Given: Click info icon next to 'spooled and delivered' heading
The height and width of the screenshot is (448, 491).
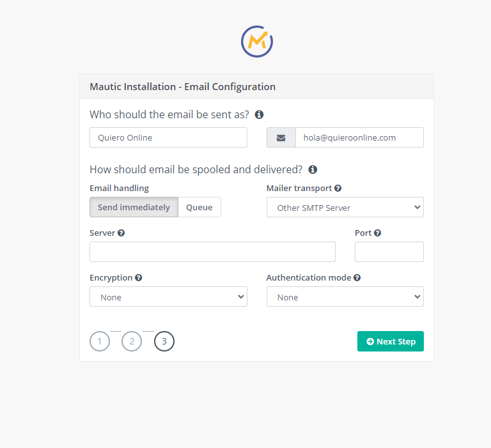Looking at the screenshot, I should pyautogui.click(x=313, y=170).
